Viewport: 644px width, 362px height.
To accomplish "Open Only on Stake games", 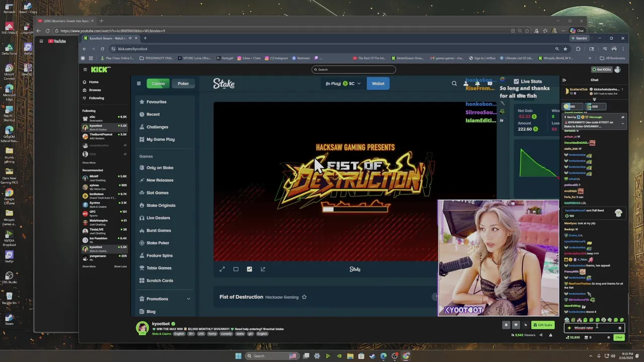I will [156, 167].
